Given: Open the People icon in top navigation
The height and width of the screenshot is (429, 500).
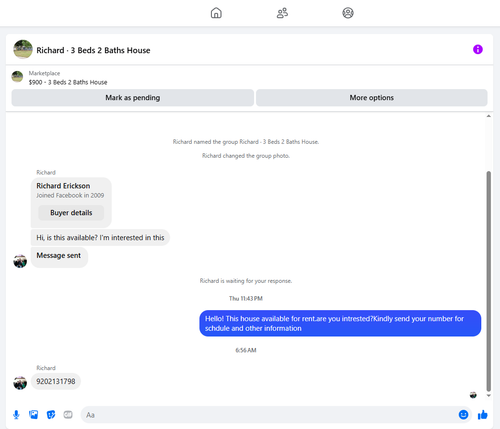Looking at the screenshot, I should [x=282, y=13].
